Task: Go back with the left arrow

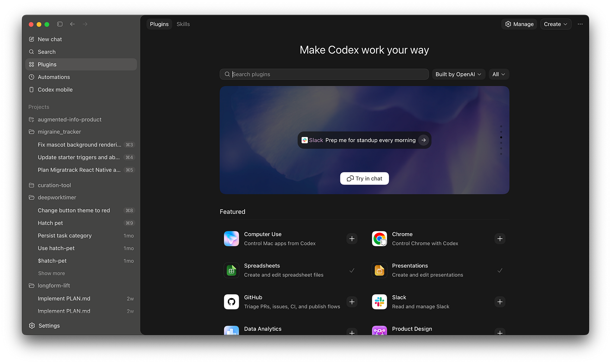Action: click(72, 24)
